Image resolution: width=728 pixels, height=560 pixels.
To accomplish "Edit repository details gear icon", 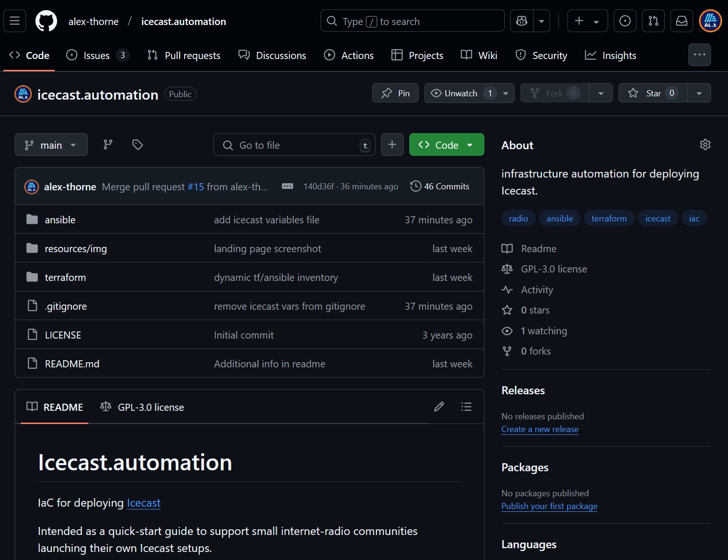I will click(705, 144).
